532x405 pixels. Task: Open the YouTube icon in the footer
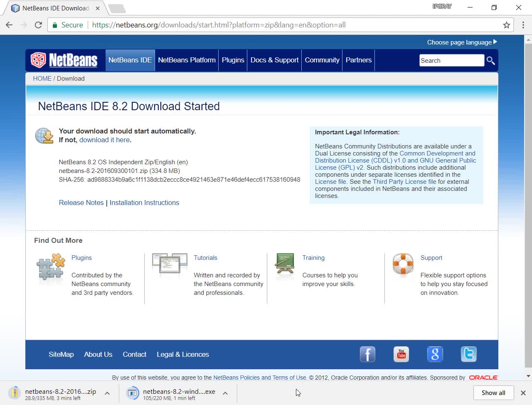(401, 354)
